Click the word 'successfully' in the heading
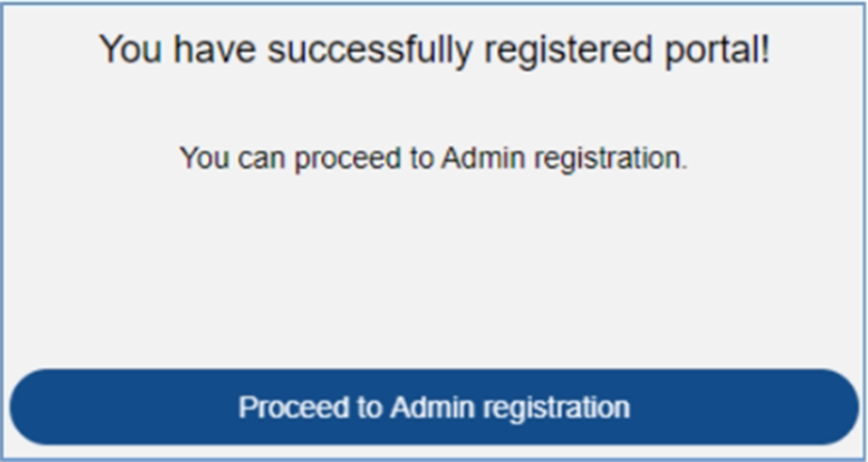The height and width of the screenshot is (462, 868). pos(371,51)
